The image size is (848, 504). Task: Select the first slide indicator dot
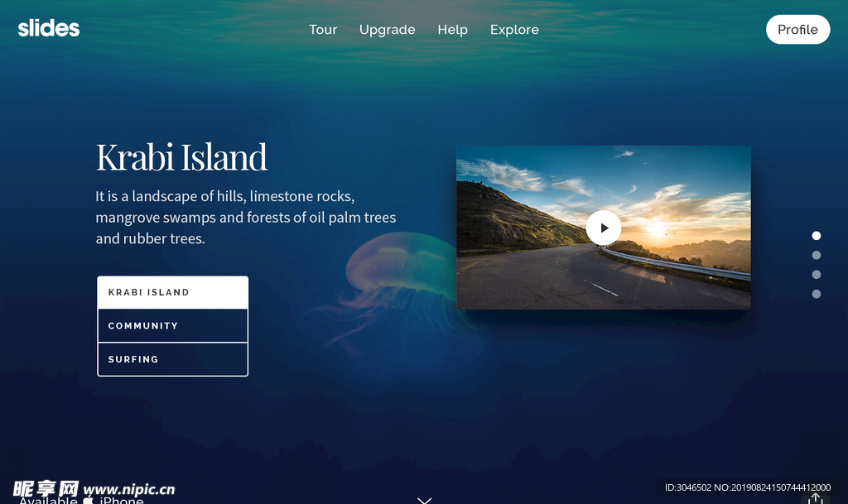(x=817, y=236)
